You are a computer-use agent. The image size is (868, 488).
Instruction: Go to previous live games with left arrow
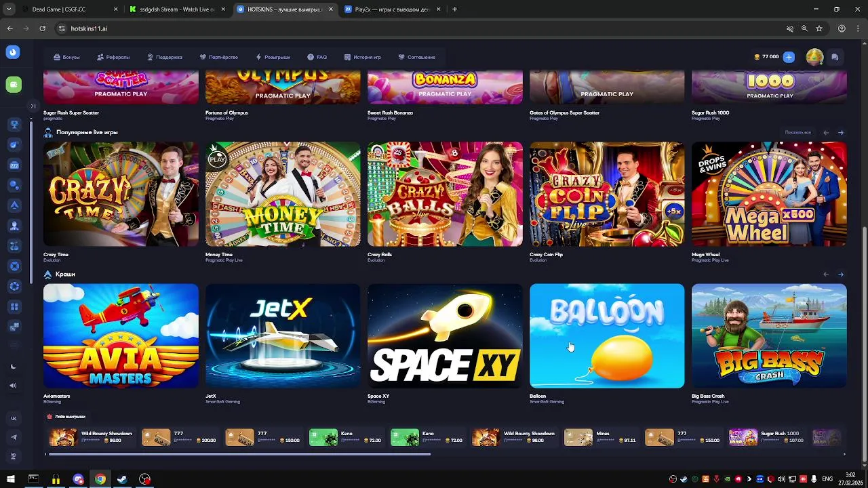pos(826,132)
